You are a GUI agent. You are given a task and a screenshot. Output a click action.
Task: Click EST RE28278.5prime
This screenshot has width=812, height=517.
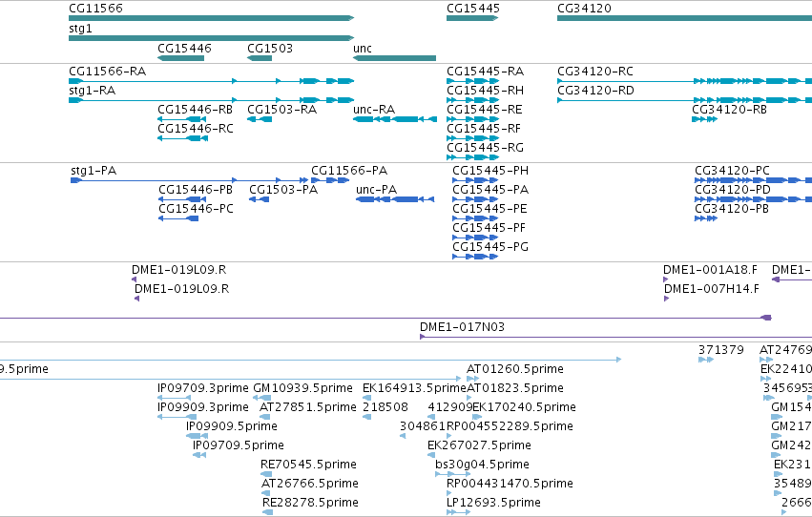267,512
